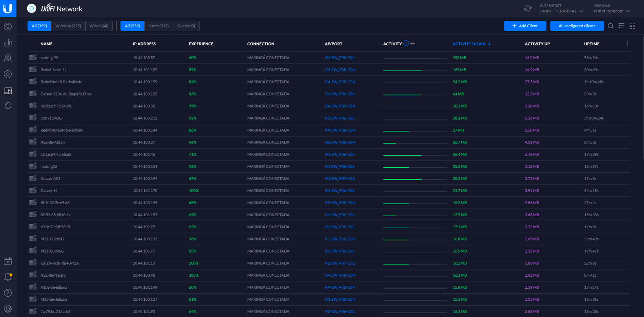Open AP link R1-SW_P08-C03 for M2102J20SG
This screenshot has height=317, width=644.
(x=340, y=239)
